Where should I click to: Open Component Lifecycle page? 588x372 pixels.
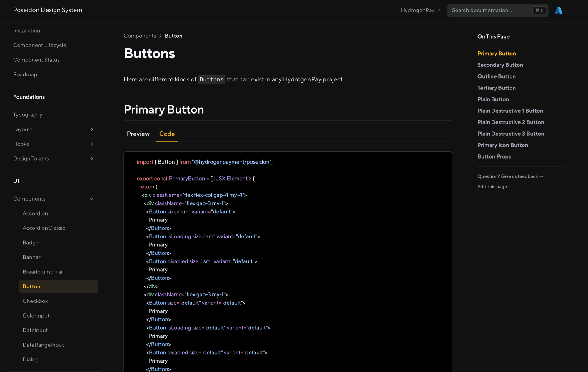[40, 45]
